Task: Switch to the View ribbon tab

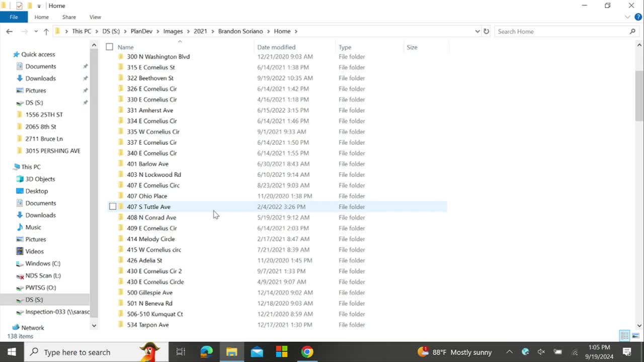Action: click(x=95, y=17)
